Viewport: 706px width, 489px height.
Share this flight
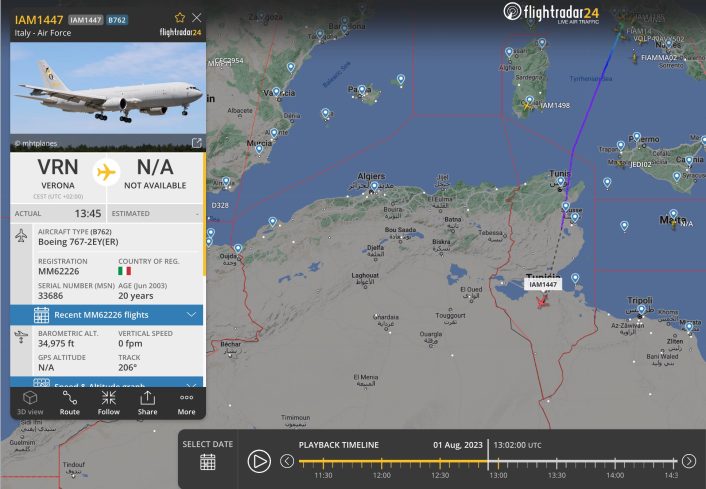147,403
